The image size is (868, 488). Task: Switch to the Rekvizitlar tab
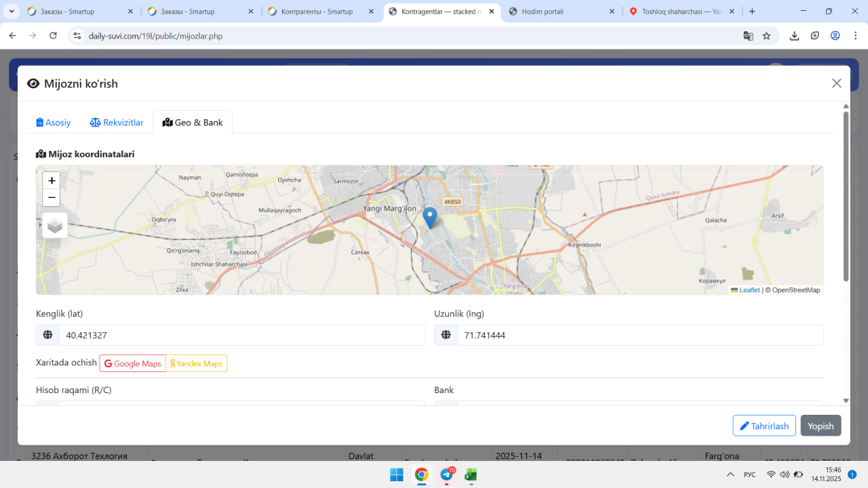pyautogui.click(x=117, y=123)
